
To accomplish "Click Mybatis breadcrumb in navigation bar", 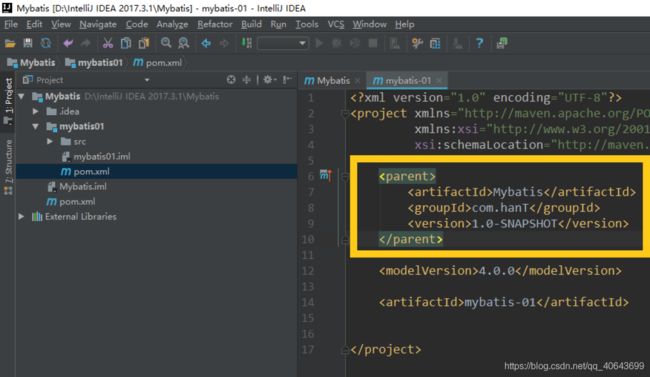I will pyautogui.click(x=32, y=63).
